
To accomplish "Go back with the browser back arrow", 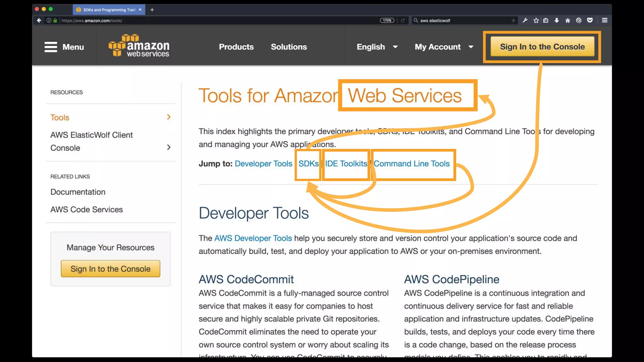I will click(x=39, y=20).
